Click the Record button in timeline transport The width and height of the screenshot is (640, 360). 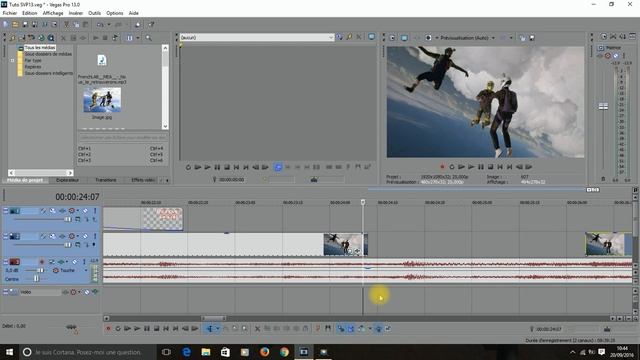[108, 329]
